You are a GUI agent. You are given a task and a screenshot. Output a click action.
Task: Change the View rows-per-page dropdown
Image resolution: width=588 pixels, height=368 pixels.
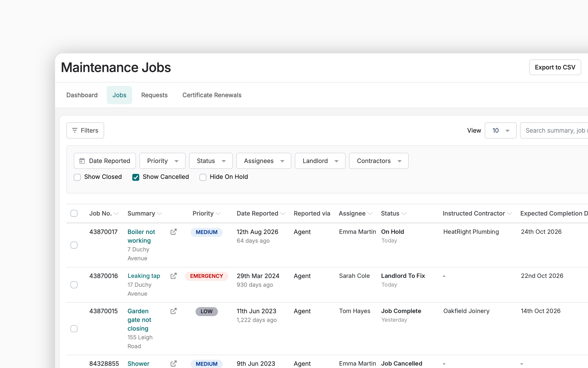(x=501, y=130)
